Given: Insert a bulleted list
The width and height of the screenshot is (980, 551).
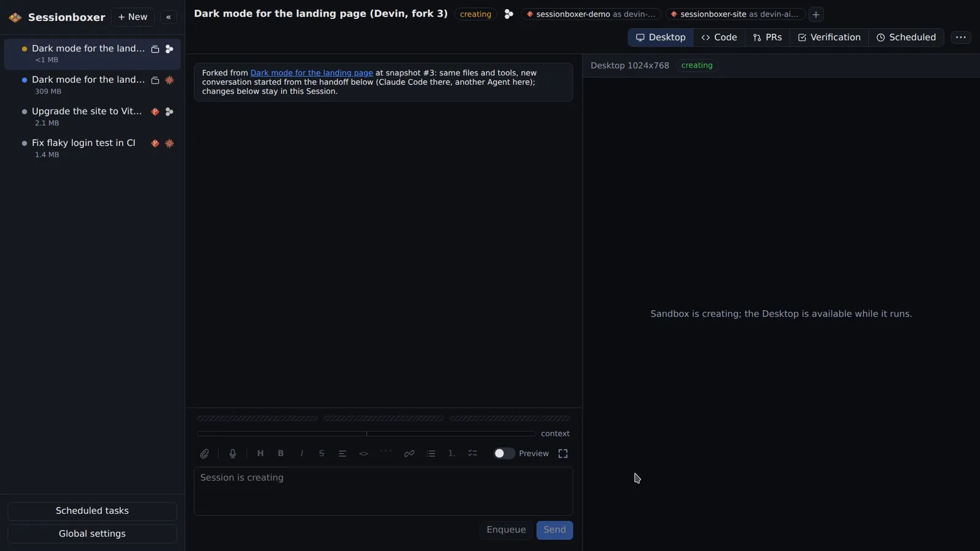Looking at the screenshot, I should [x=431, y=454].
